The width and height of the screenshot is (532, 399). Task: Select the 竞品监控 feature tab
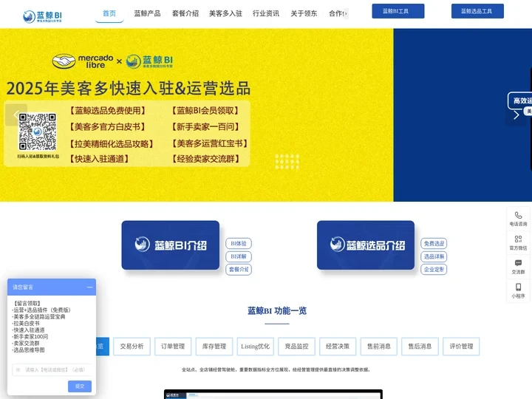[x=296, y=347]
